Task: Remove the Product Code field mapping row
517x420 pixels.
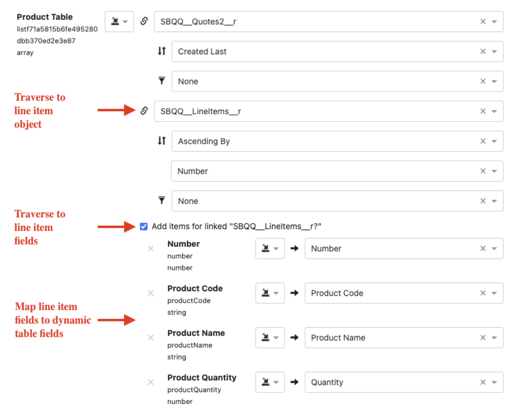Action: tap(151, 293)
